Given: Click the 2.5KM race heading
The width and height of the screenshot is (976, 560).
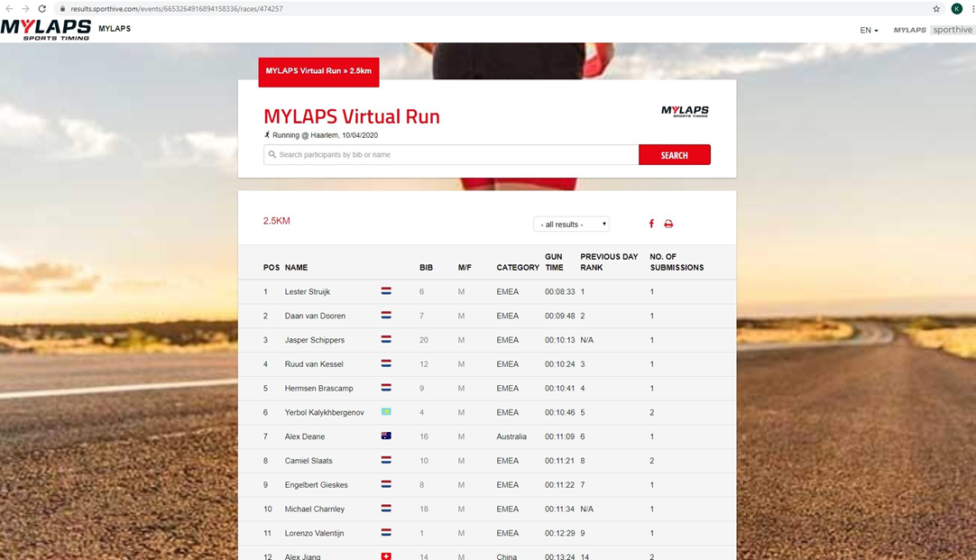Looking at the screenshot, I should (x=276, y=221).
